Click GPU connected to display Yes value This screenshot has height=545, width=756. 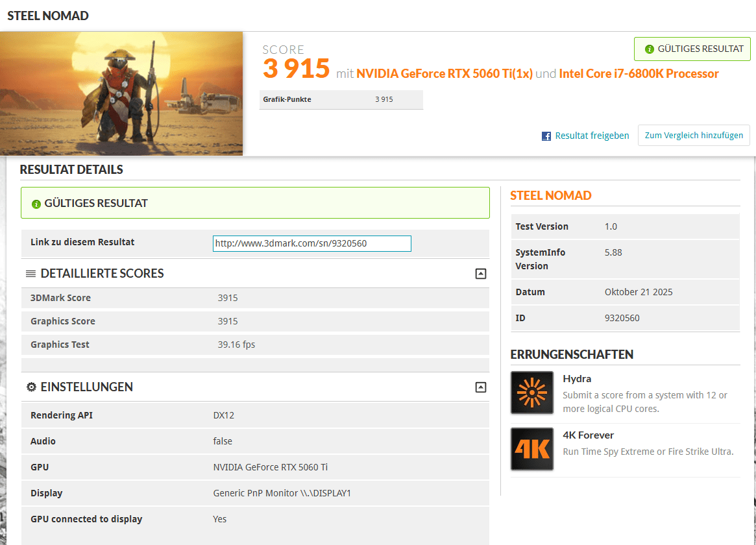click(219, 520)
